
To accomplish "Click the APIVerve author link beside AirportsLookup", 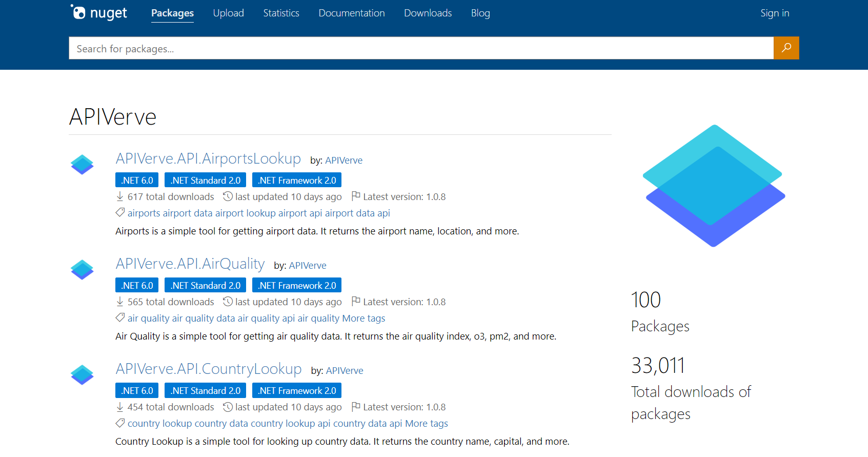I will [x=344, y=160].
